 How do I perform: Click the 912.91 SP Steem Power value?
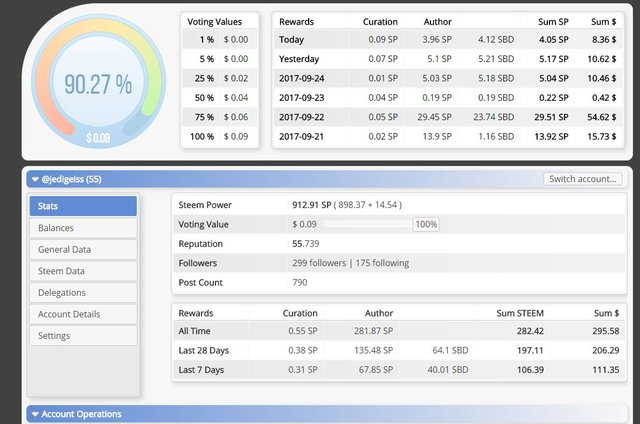[311, 205]
